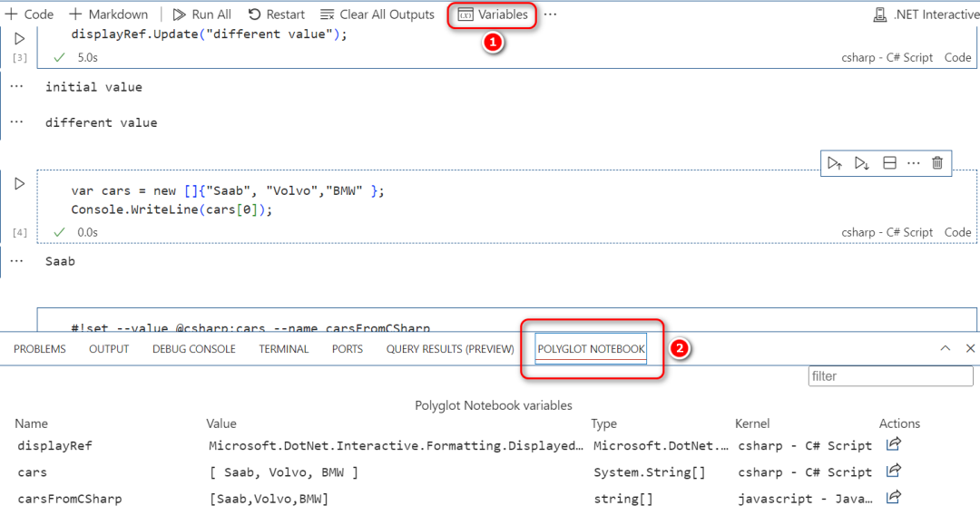
Task: Restart the notebook kernel
Action: point(276,15)
